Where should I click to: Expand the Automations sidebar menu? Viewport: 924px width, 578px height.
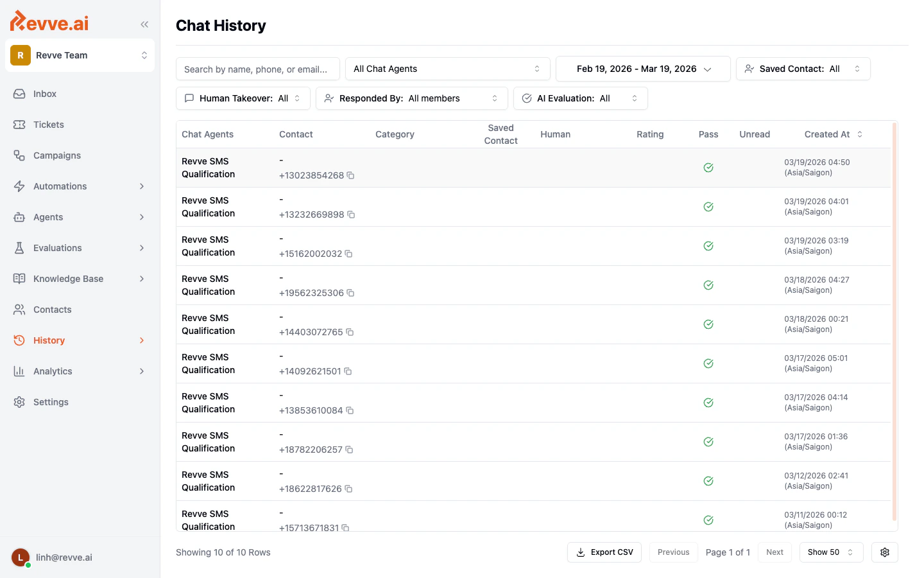[60, 186]
